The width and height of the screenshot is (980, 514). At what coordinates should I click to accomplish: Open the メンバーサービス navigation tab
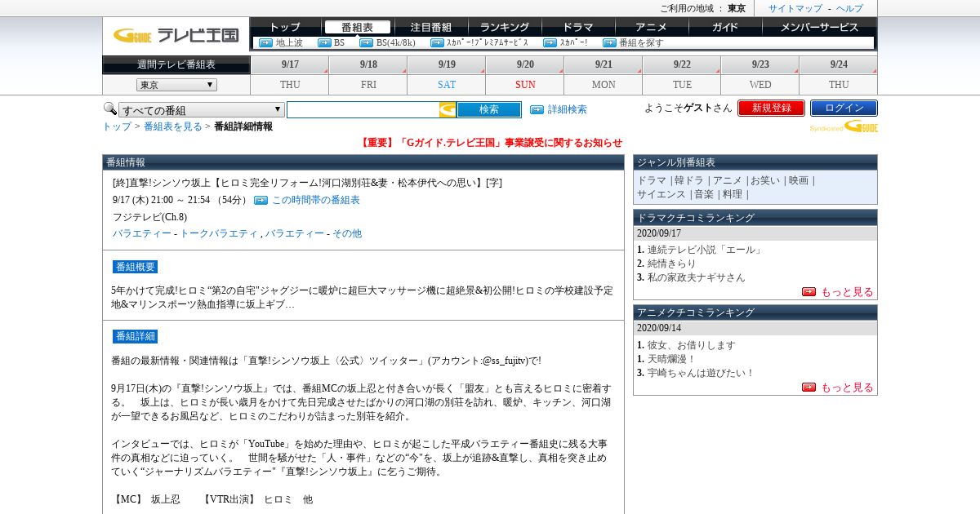click(x=819, y=27)
